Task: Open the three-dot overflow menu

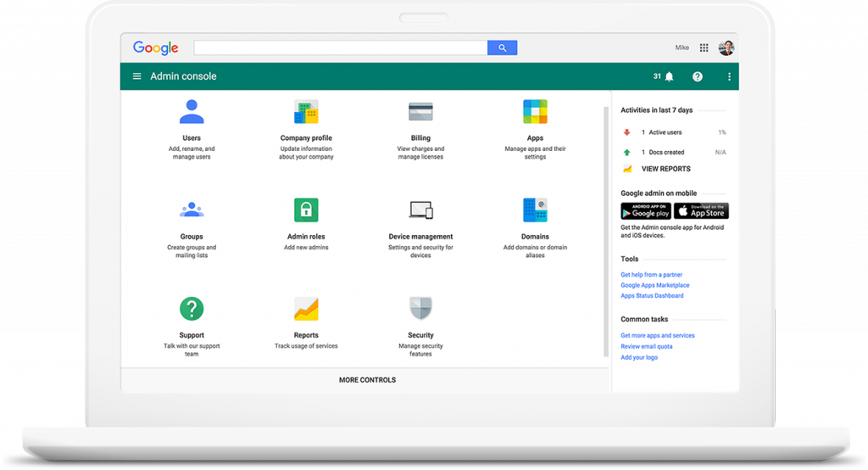Action: (729, 76)
